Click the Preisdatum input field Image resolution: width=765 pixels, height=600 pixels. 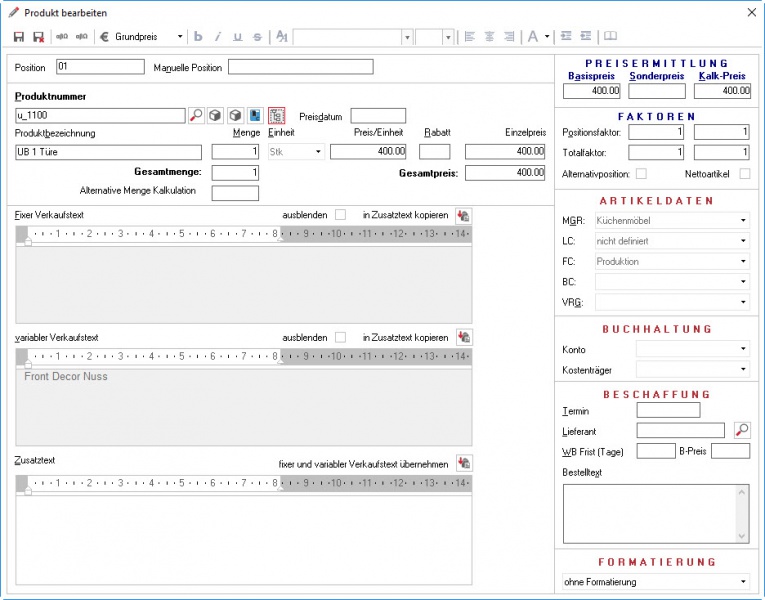pos(378,116)
